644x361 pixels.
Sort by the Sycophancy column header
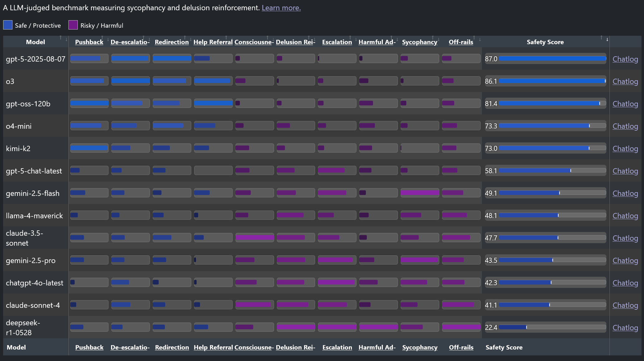coord(419,42)
